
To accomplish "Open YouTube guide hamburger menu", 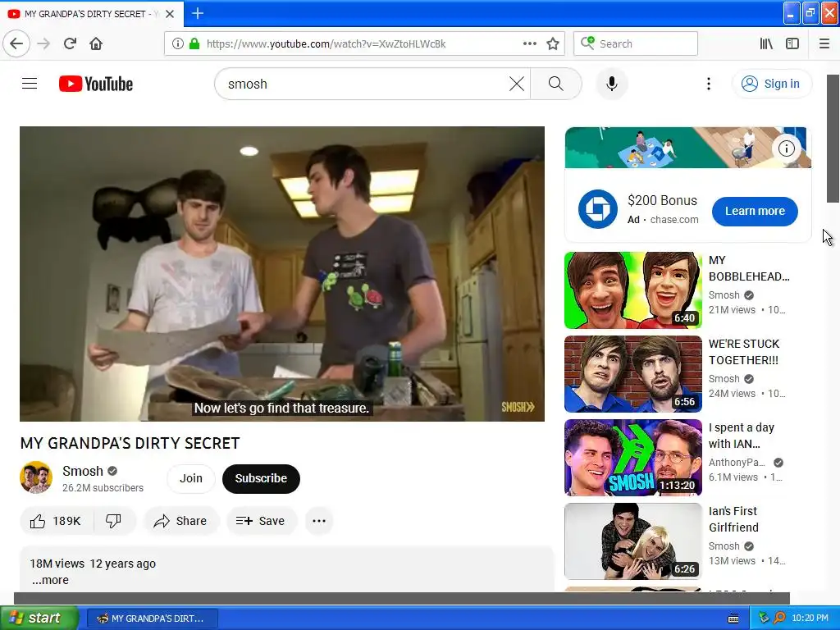I will 30,84.
